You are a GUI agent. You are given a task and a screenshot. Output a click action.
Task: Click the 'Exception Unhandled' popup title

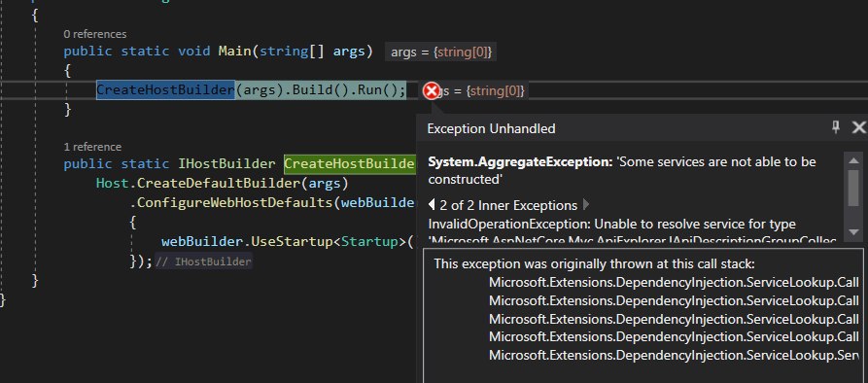click(x=491, y=129)
